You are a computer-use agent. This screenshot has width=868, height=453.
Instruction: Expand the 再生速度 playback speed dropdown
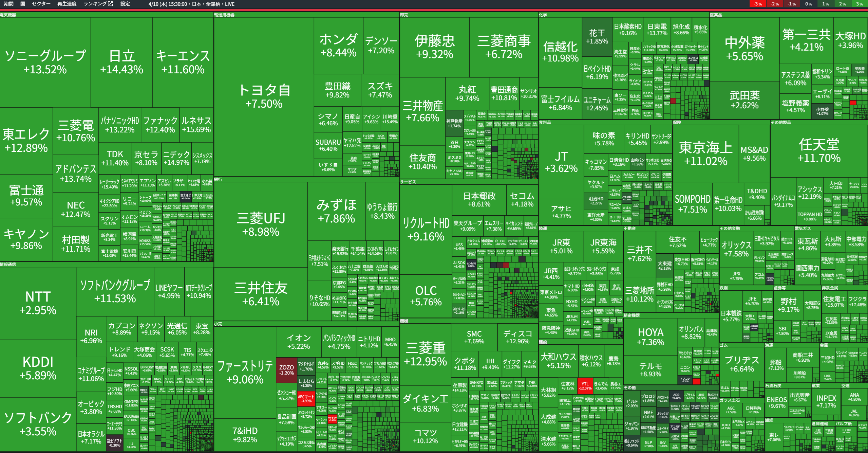pos(67,4)
